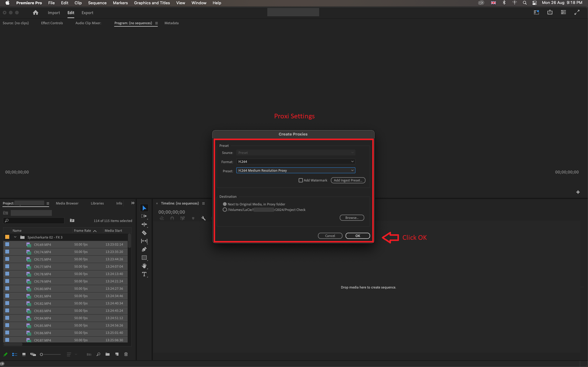Click the plus button editor in Program monitor
Image resolution: width=588 pixels, height=367 pixels.
tap(578, 192)
